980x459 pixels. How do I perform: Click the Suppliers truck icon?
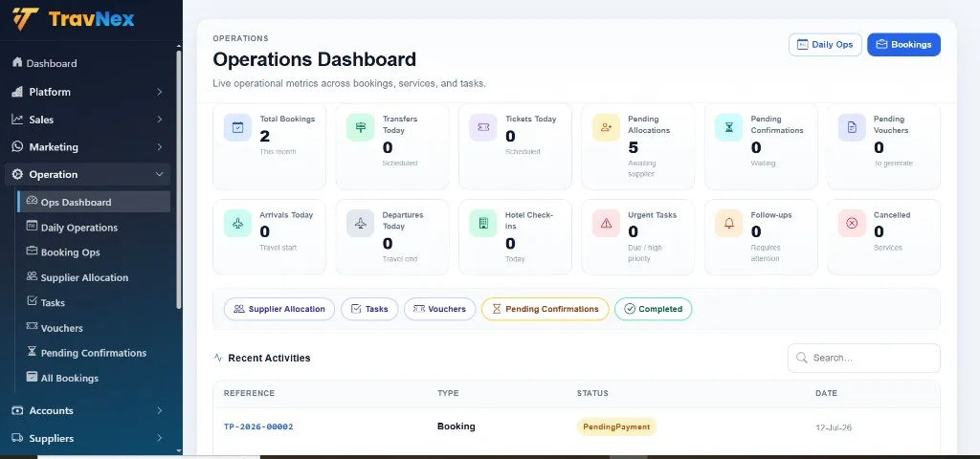click(x=17, y=438)
